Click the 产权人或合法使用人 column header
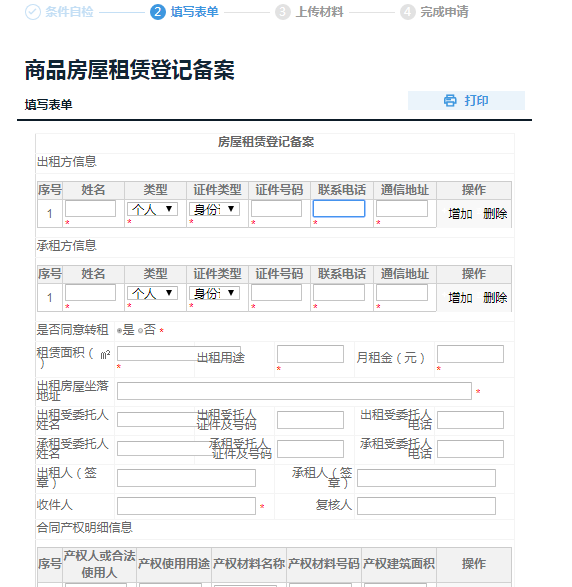This screenshot has height=587, width=572. tap(99, 564)
